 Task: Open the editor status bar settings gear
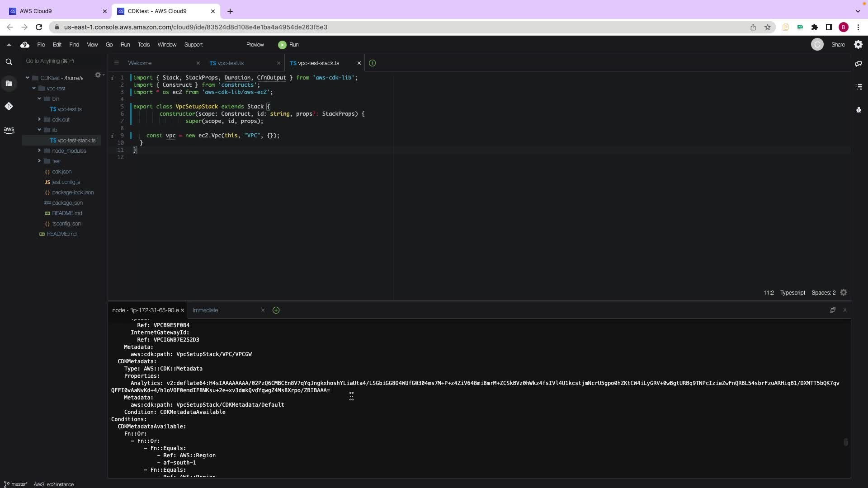844,293
